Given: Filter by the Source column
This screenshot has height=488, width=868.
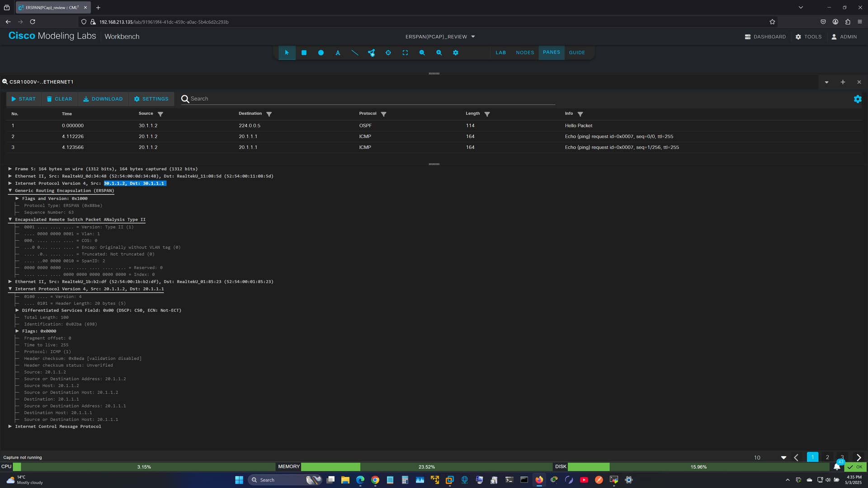Looking at the screenshot, I should coord(160,114).
